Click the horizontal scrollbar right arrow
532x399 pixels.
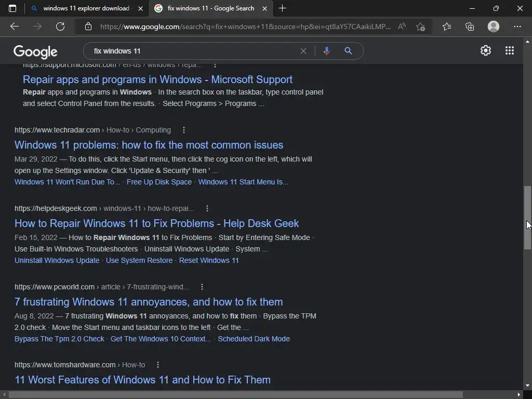(x=519, y=395)
